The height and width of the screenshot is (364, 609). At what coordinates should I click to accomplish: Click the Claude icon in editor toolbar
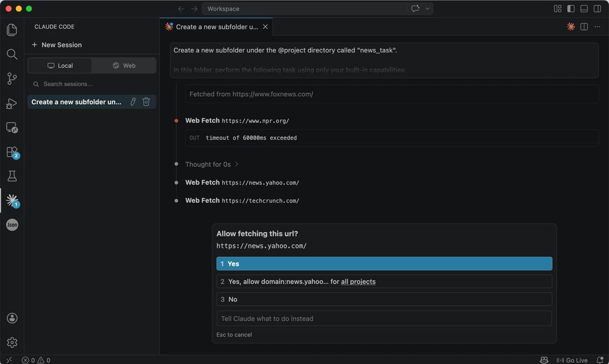571,27
